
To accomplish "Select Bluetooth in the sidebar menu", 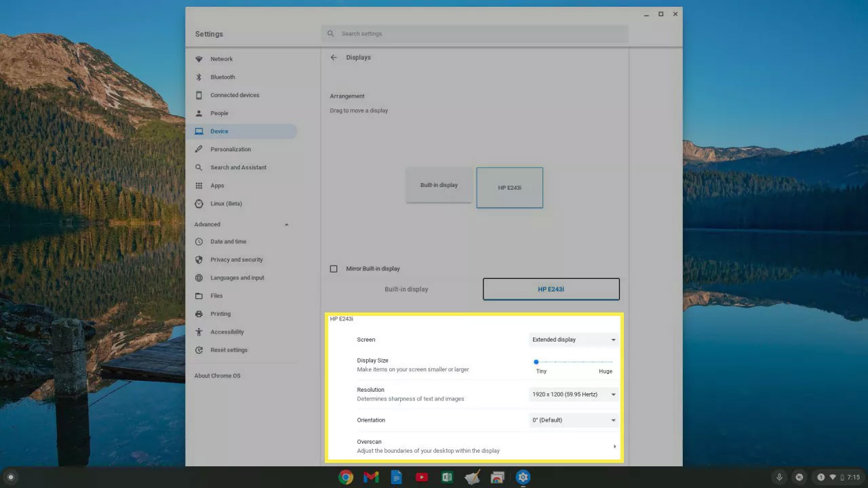I will tap(222, 77).
